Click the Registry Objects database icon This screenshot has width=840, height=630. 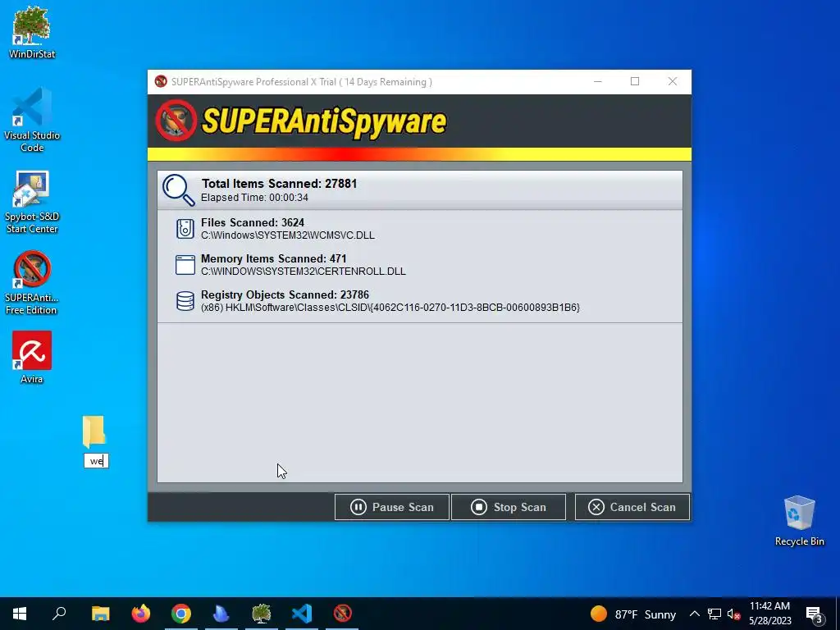pyautogui.click(x=185, y=300)
